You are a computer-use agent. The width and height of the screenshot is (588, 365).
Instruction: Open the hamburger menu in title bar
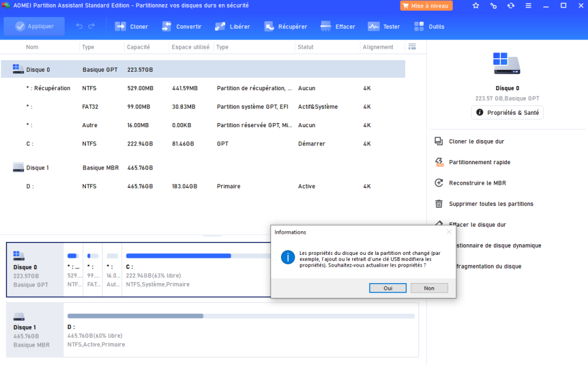(529, 6)
